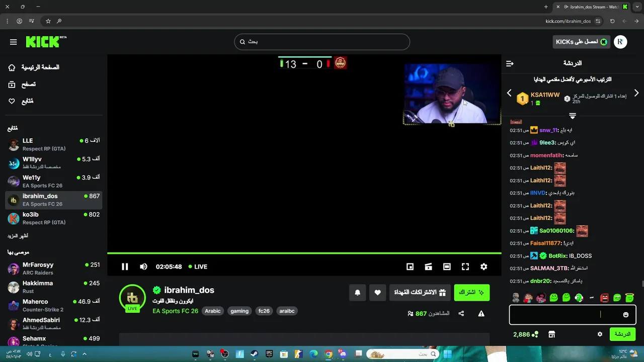This screenshot has height=362, width=644.
Task: Pause the live stream video
Action: tap(125, 266)
